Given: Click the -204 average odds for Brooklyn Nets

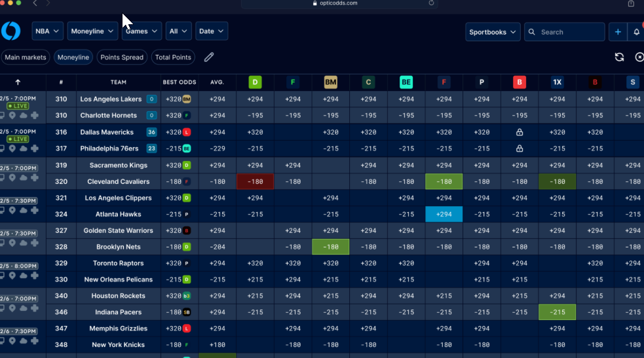Looking at the screenshot, I should 218,247.
